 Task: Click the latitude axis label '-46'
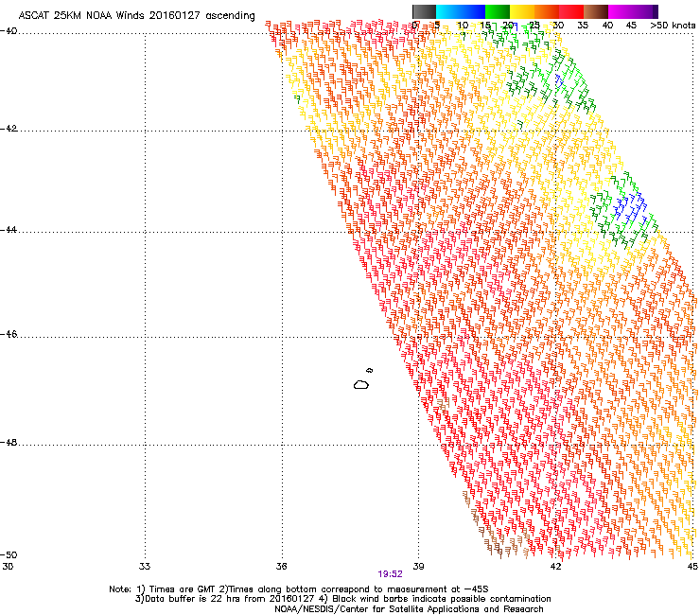(9, 335)
